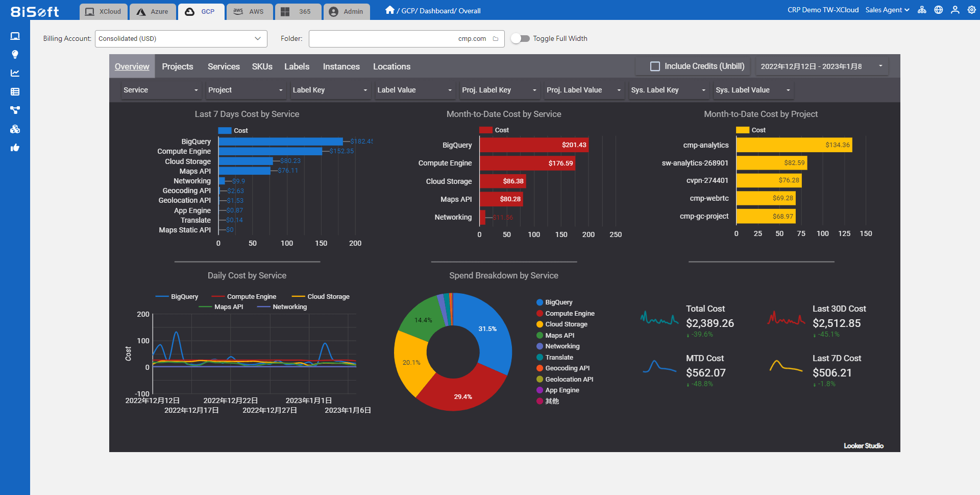Open the line chart sidebar icon
Screen dimensions: 980x495
tap(15, 73)
